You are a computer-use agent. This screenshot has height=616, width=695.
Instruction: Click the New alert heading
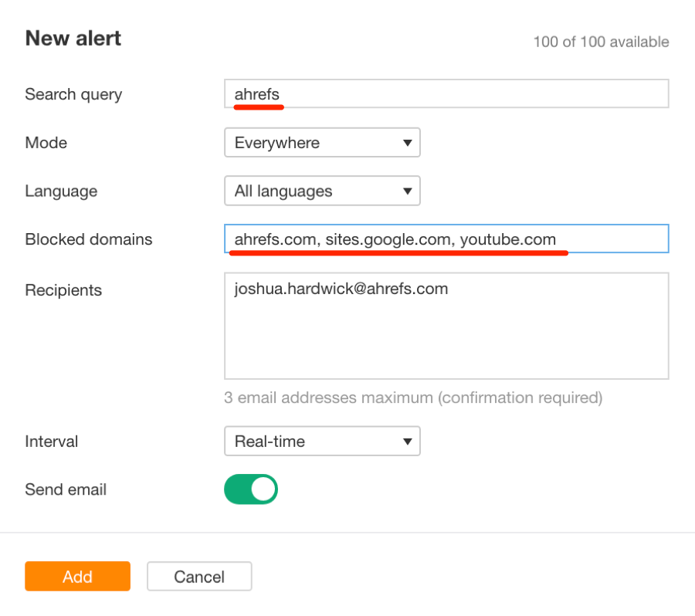(73, 38)
